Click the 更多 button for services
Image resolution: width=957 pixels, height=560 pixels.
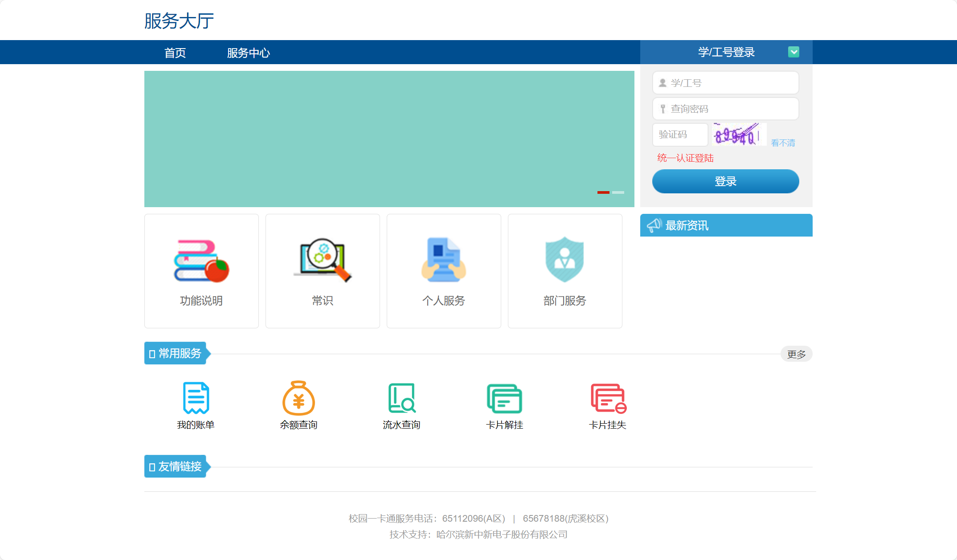coord(796,354)
